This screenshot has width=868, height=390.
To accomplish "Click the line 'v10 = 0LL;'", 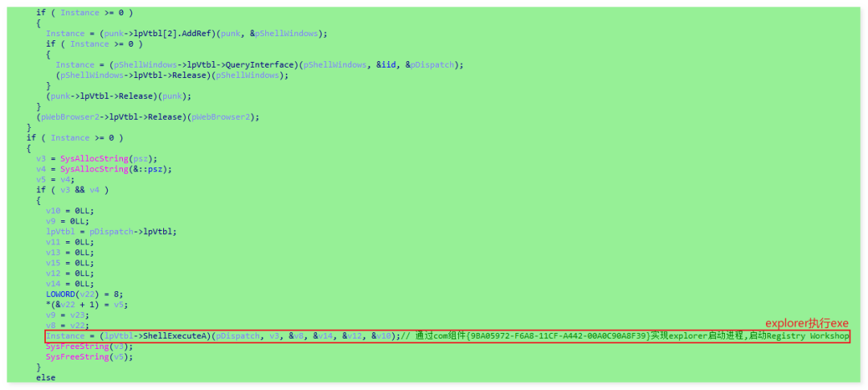I will point(70,211).
